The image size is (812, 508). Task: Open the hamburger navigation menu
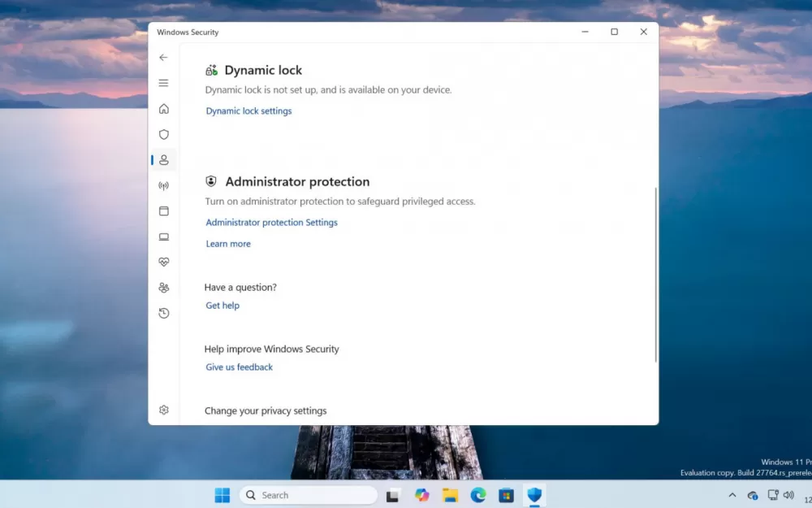click(x=164, y=83)
